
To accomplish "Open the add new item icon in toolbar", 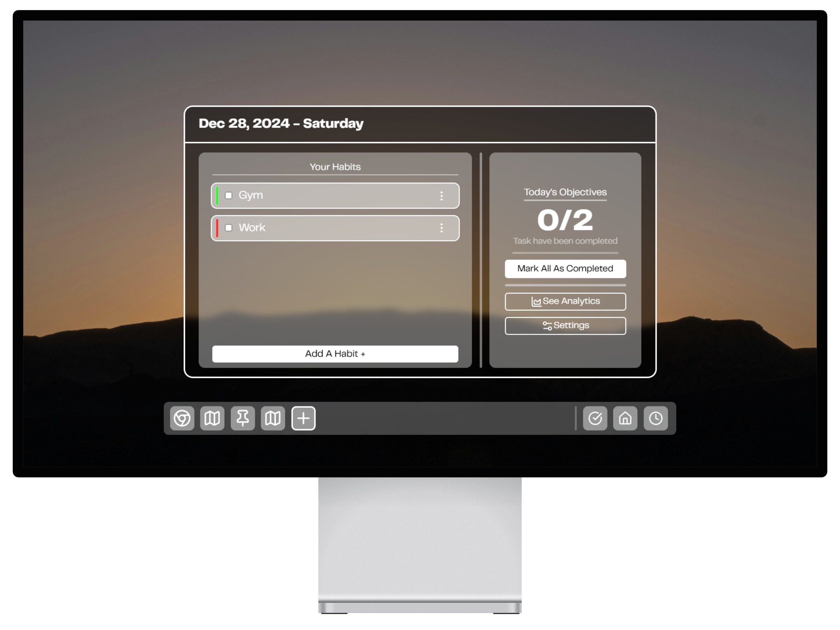I will point(303,418).
